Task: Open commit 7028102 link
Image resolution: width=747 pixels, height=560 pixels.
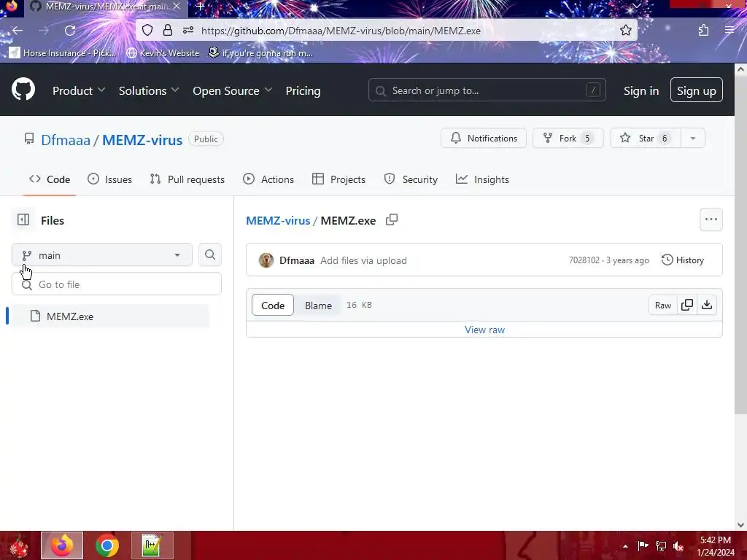Action: [584, 260]
